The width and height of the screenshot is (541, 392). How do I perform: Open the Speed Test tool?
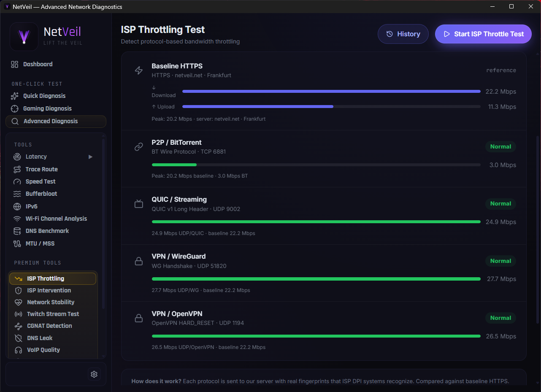54,181
